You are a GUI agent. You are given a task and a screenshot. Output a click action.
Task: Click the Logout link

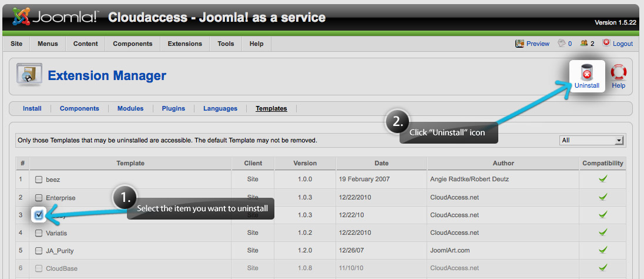tap(623, 44)
